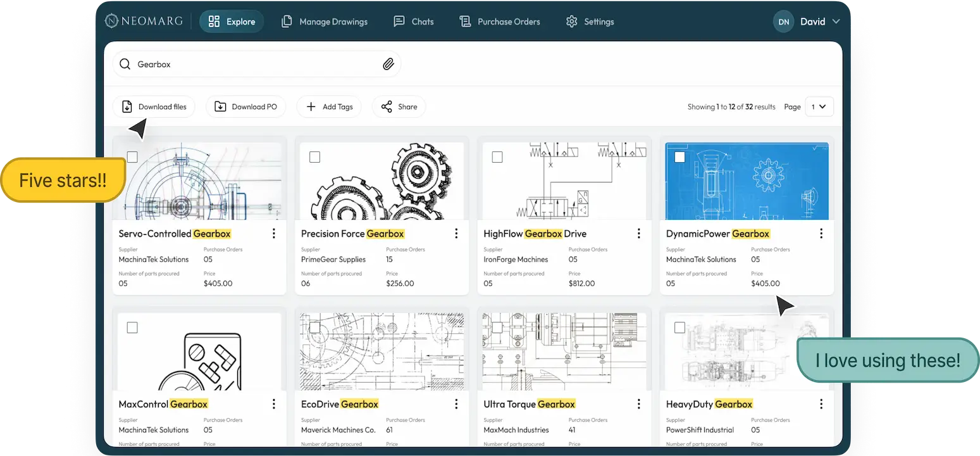Image resolution: width=980 pixels, height=456 pixels.
Task: Click the search magnifier icon
Action: pyautogui.click(x=125, y=64)
